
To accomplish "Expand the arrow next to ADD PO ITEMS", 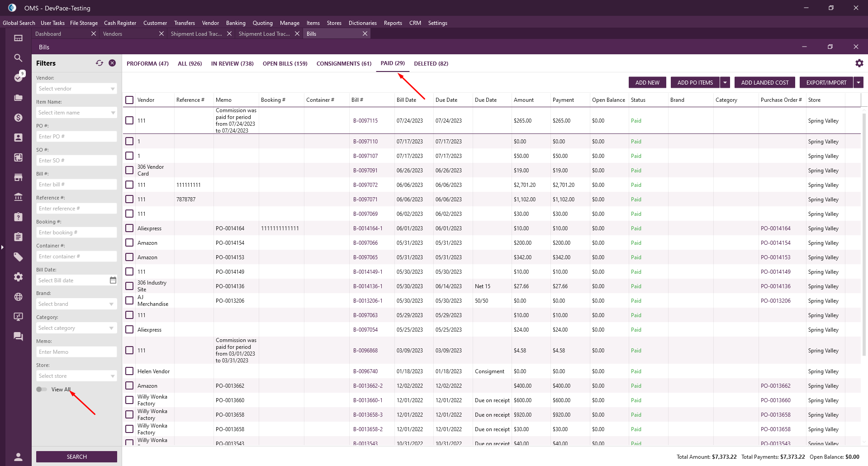I will 725,82.
